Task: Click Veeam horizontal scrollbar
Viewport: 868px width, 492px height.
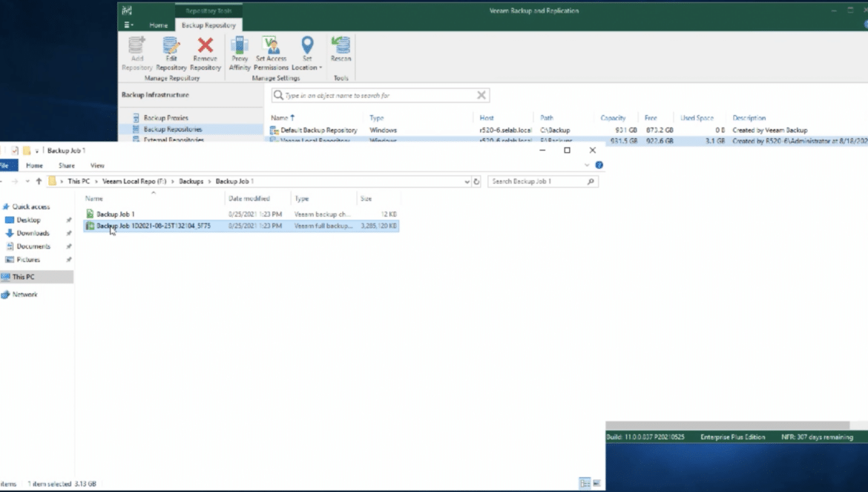Action: coord(727,425)
